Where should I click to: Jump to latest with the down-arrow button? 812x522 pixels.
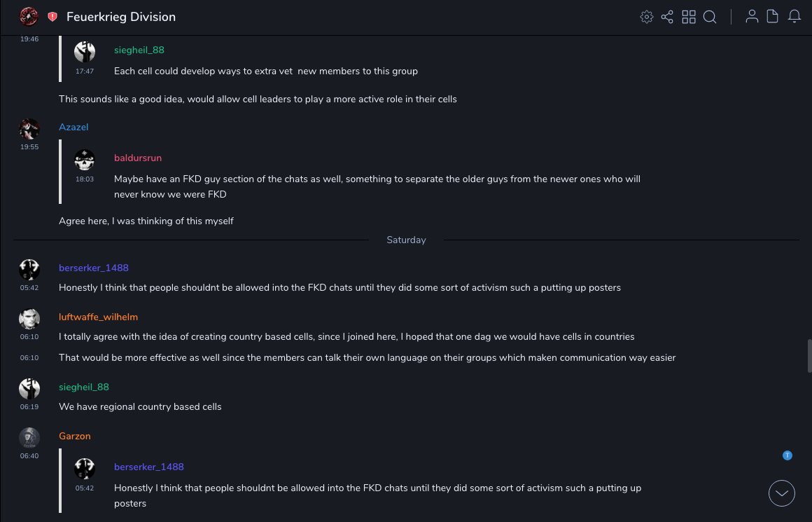(782, 493)
